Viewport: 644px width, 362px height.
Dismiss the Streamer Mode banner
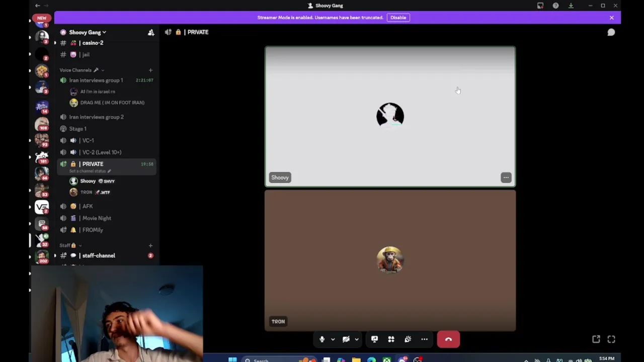(611, 18)
